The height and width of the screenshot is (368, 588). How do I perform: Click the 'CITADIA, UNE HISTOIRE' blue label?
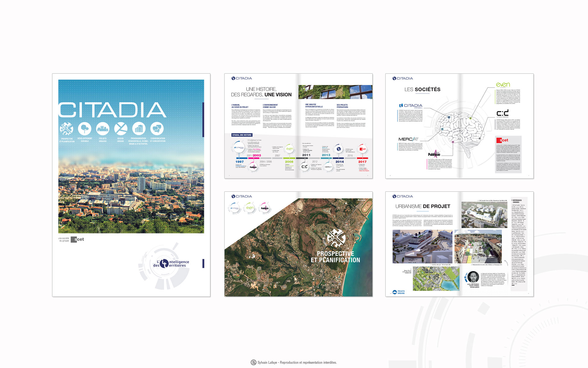(x=242, y=135)
